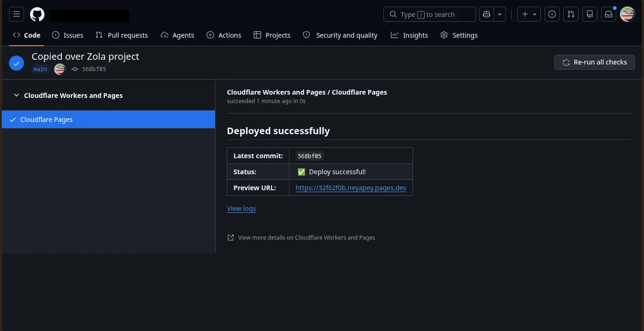The width and height of the screenshot is (644, 331).
Task: Select the Cloudflare Pages check row
Action: [x=108, y=120]
